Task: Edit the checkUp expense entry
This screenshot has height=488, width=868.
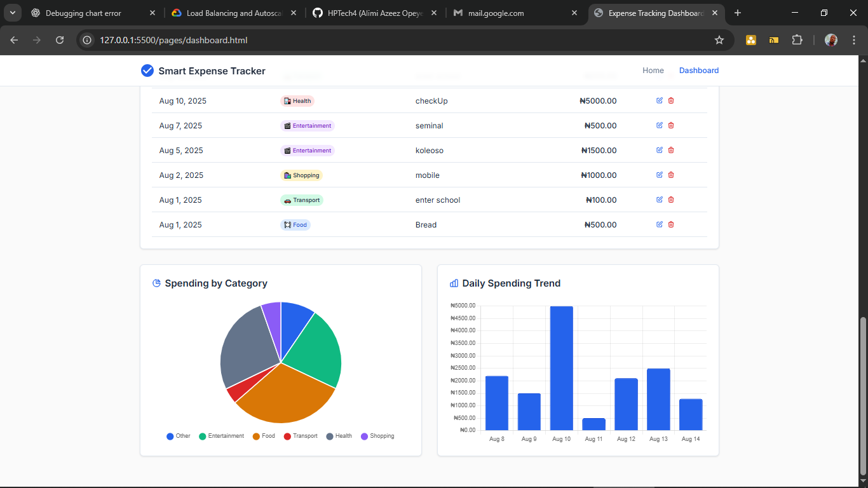Action: (x=659, y=100)
